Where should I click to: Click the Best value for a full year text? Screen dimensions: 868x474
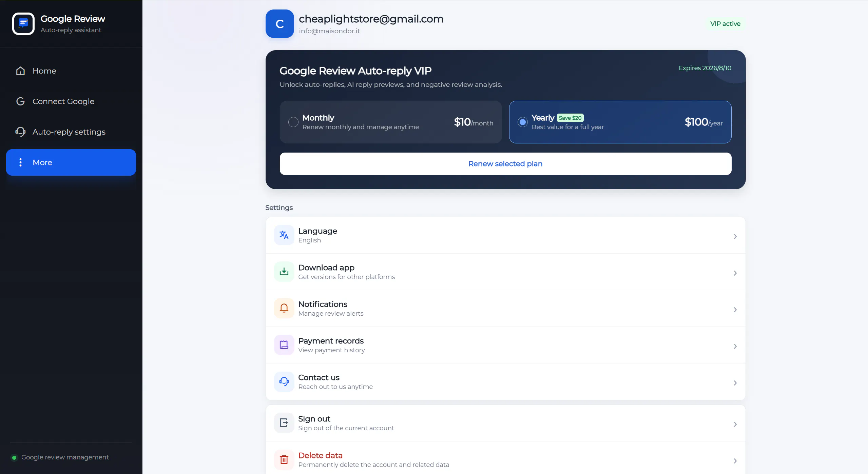(568, 127)
